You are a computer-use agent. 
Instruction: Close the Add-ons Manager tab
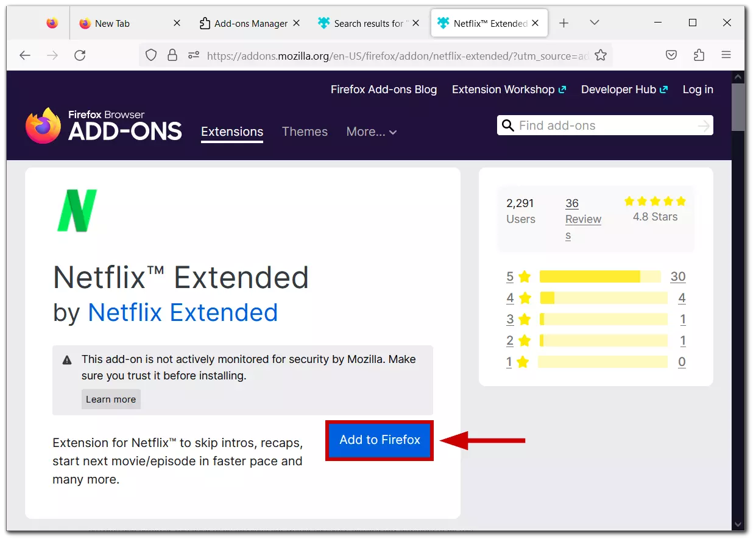tap(297, 23)
